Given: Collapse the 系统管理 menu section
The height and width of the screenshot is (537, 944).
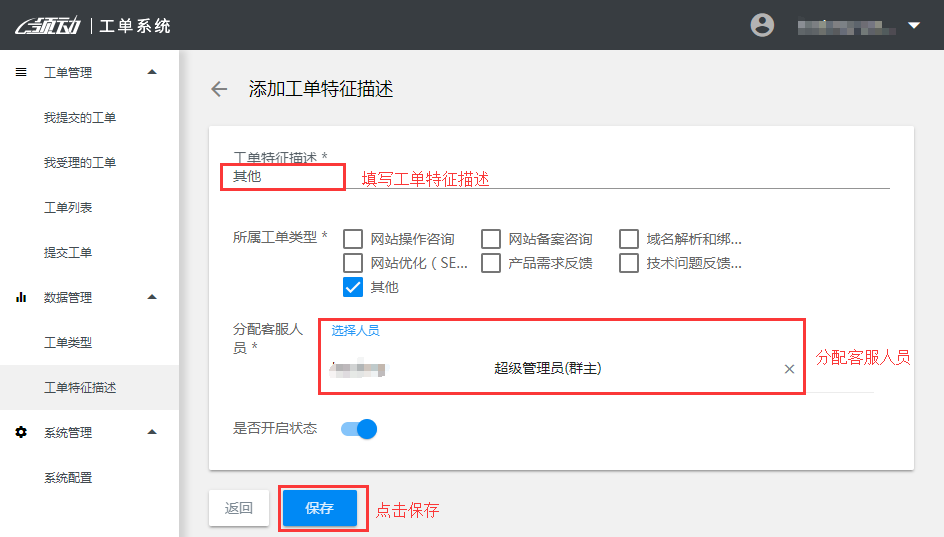Looking at the screenshot, I should coord(152,432).
